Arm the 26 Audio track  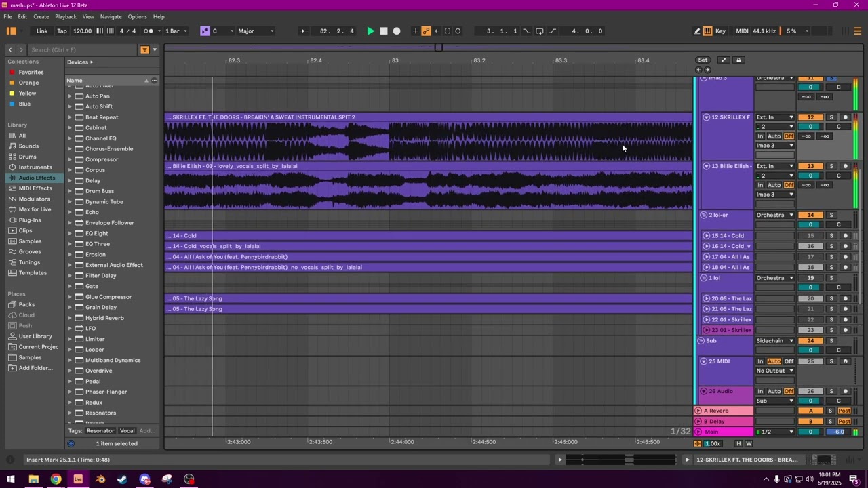(845, 391)
